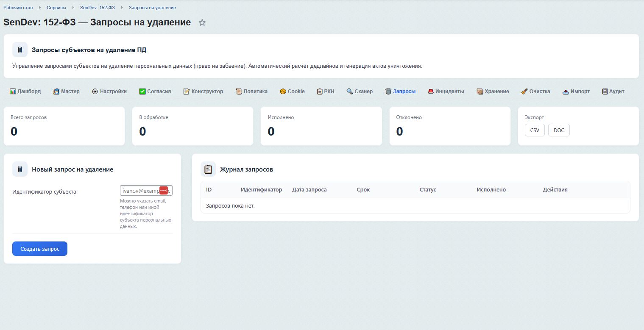Screen dimensions: 644x330
Task: Focus the Идентификатор субъекта input field
Action: [x=139, y=191]
